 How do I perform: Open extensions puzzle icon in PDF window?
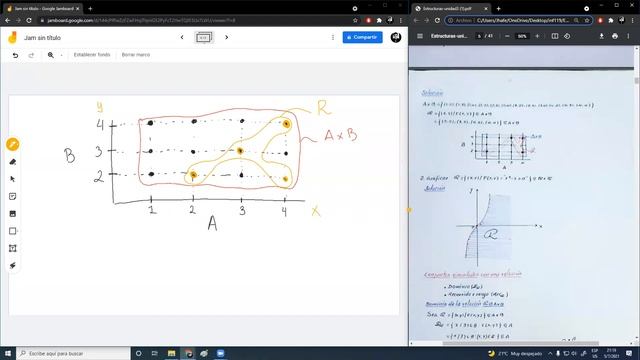(611, 20)
